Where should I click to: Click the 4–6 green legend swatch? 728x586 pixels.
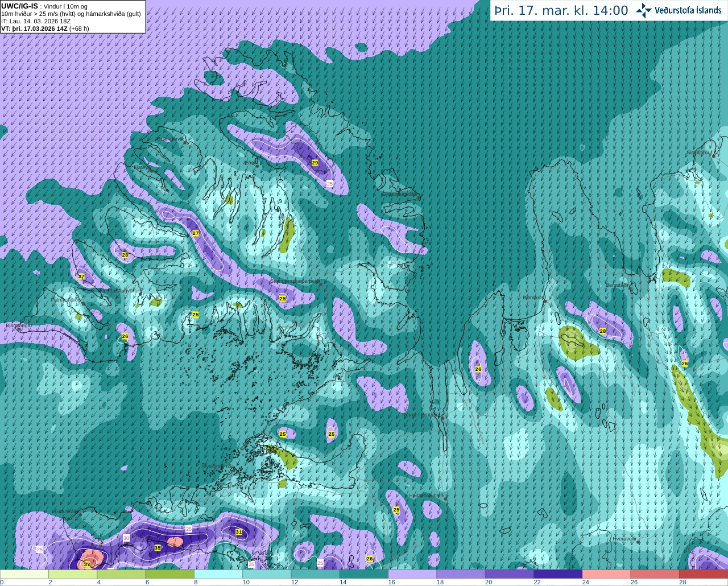(122, 574)
